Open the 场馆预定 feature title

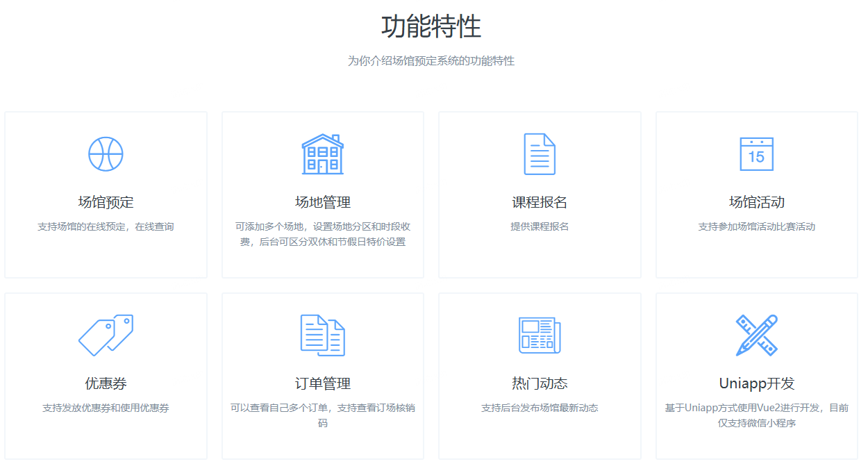[106, 203]
